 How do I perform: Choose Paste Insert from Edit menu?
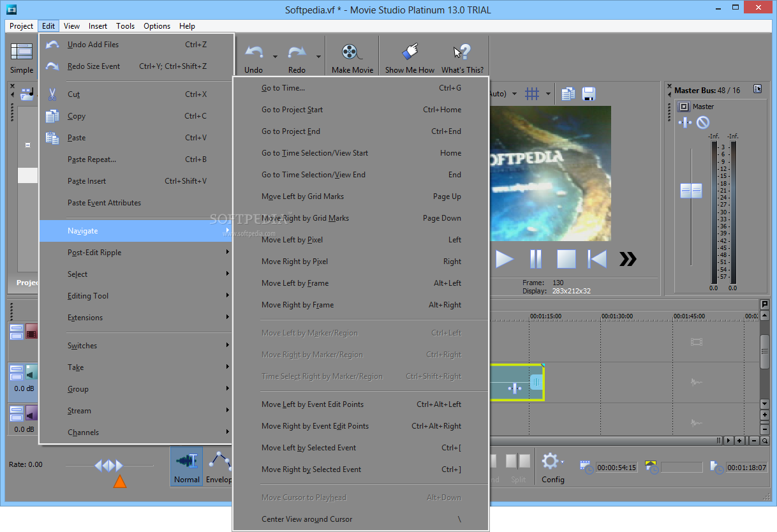tap(137, 181)
